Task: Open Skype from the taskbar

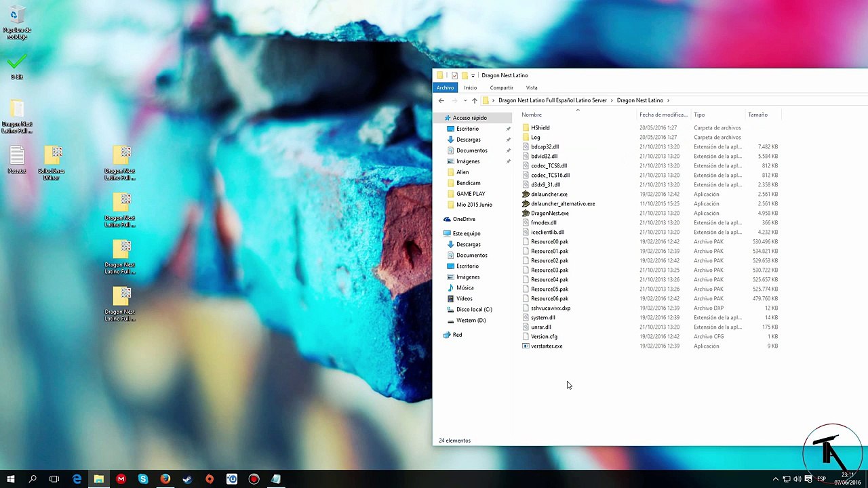Action: (x=143, y=479)
